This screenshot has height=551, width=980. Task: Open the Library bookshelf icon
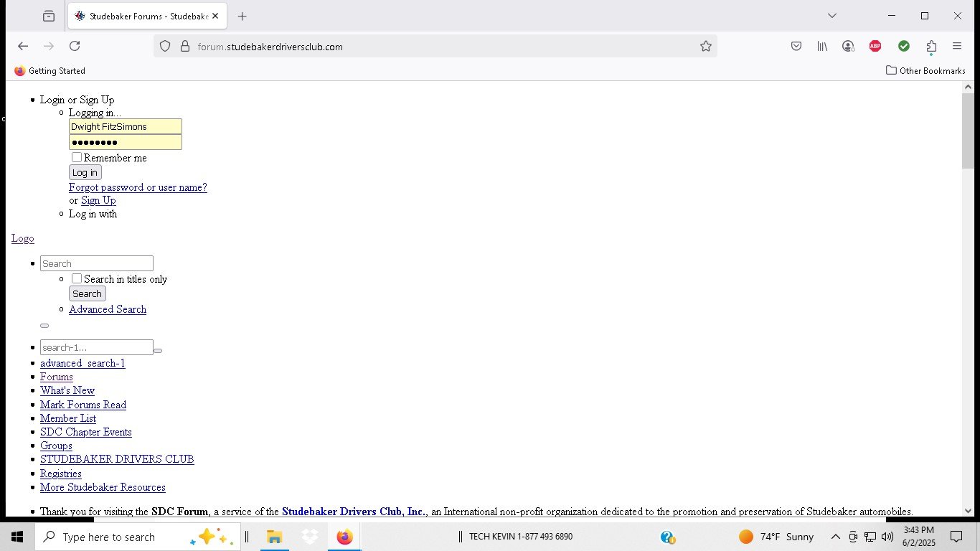pyautogui.click(x=822, y=46)
